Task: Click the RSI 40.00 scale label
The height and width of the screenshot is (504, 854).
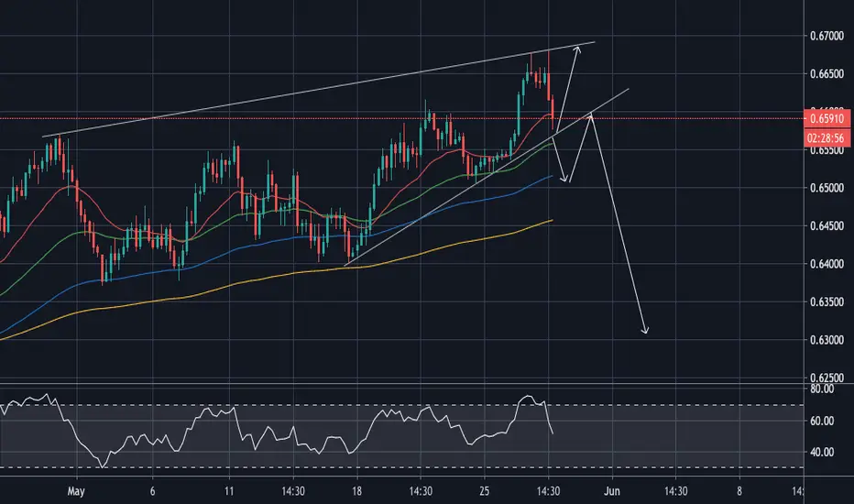Action: coord(822,453)
